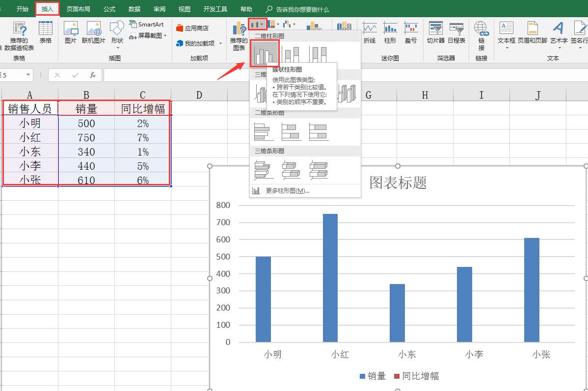
Task: Open the 帮助 Help tab
Action: click(246, 9)
